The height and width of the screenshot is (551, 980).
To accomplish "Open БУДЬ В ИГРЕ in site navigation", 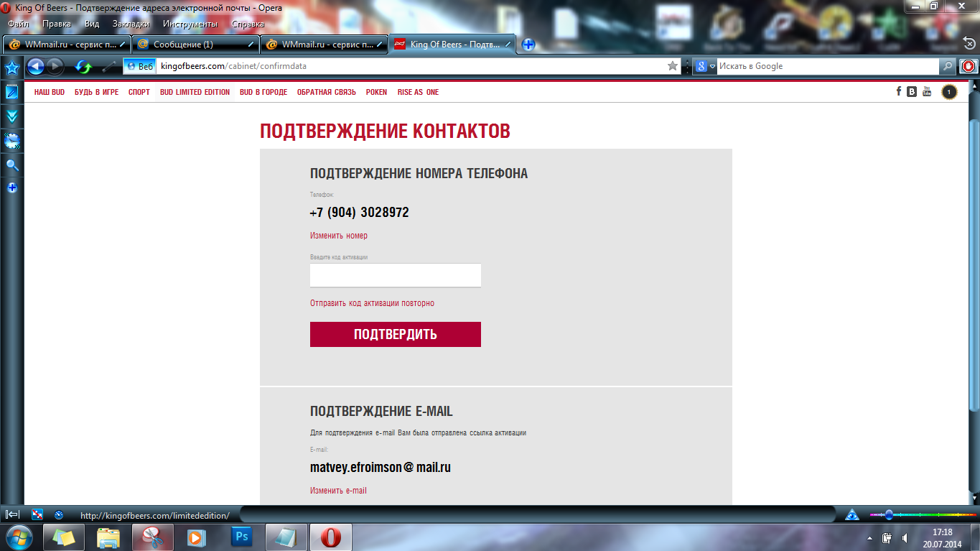I will click(97, 92).
